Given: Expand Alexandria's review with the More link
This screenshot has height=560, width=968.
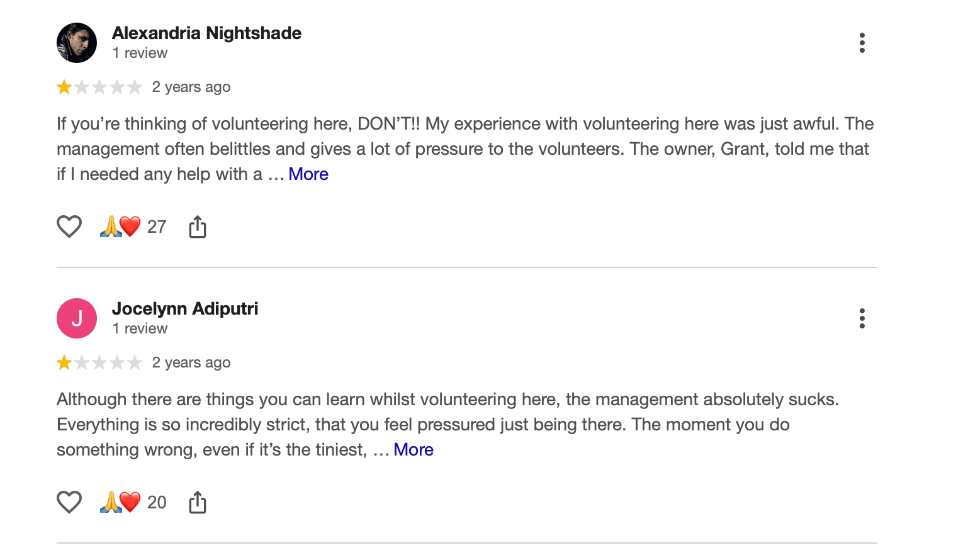Looking at the screenshot, I should click(x=308, y=174).
